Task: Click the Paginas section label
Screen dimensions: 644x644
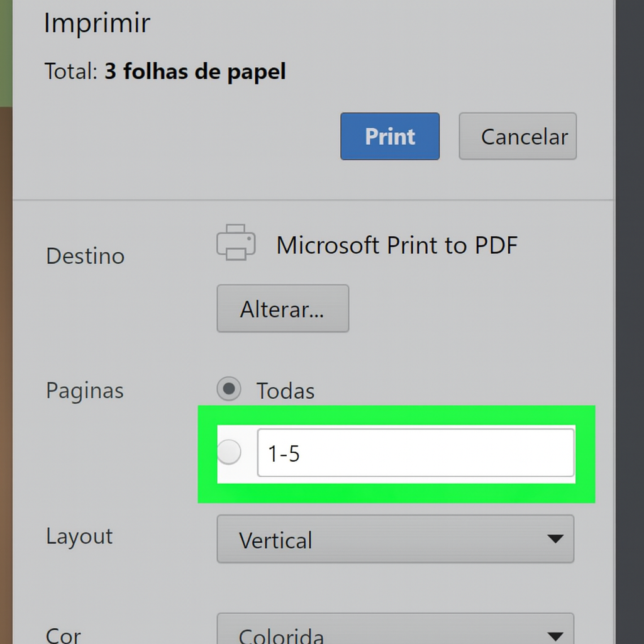Action: pyautogui.click(x=84, y=390)
